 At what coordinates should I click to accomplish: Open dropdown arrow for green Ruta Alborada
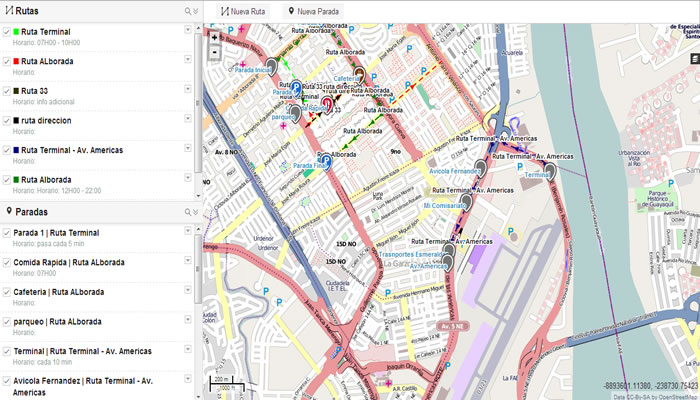click(188, 178)
